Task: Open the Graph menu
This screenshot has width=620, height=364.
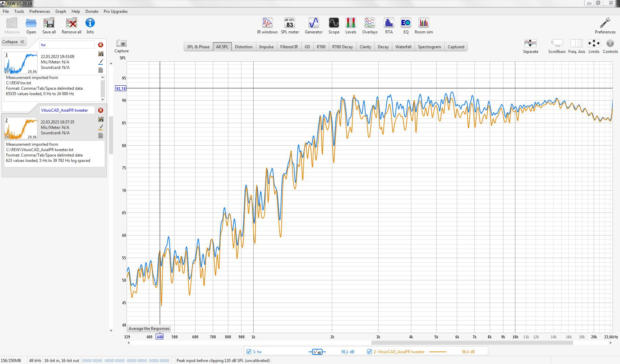Action: [x=61, y=11]
